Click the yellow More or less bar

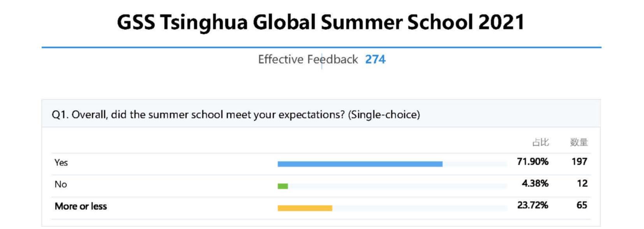305,208
